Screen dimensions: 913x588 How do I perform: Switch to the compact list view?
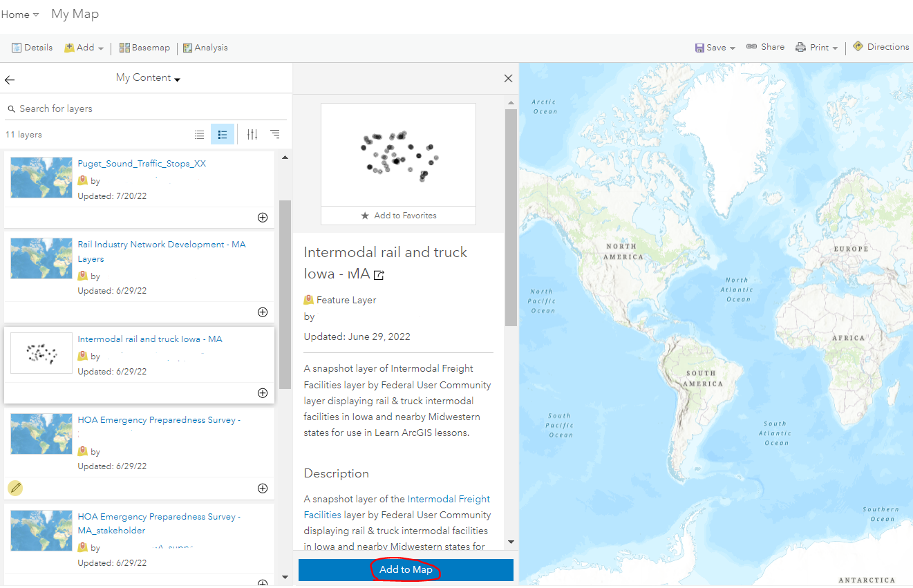[x=200, y=134]
